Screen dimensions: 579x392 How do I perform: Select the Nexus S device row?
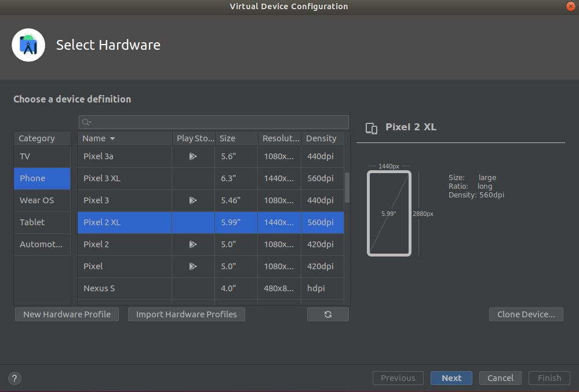[211, 288]
